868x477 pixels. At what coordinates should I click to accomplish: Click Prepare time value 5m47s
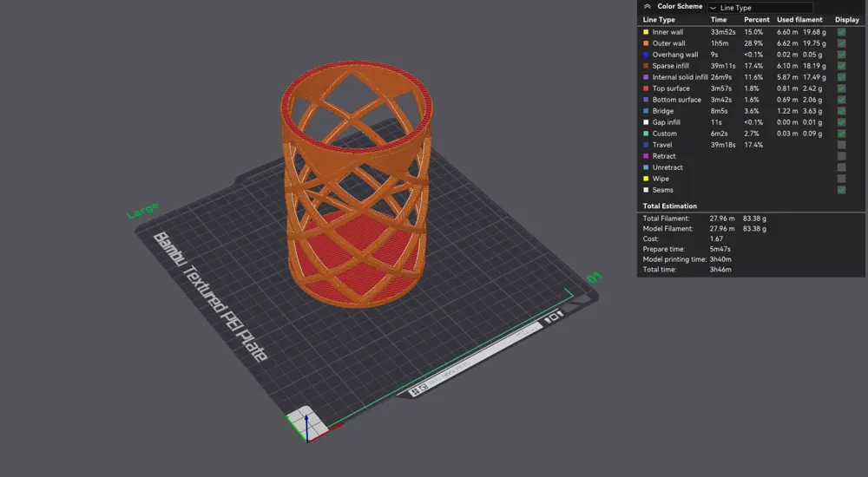pyautogui.click(x=720, y=249)
